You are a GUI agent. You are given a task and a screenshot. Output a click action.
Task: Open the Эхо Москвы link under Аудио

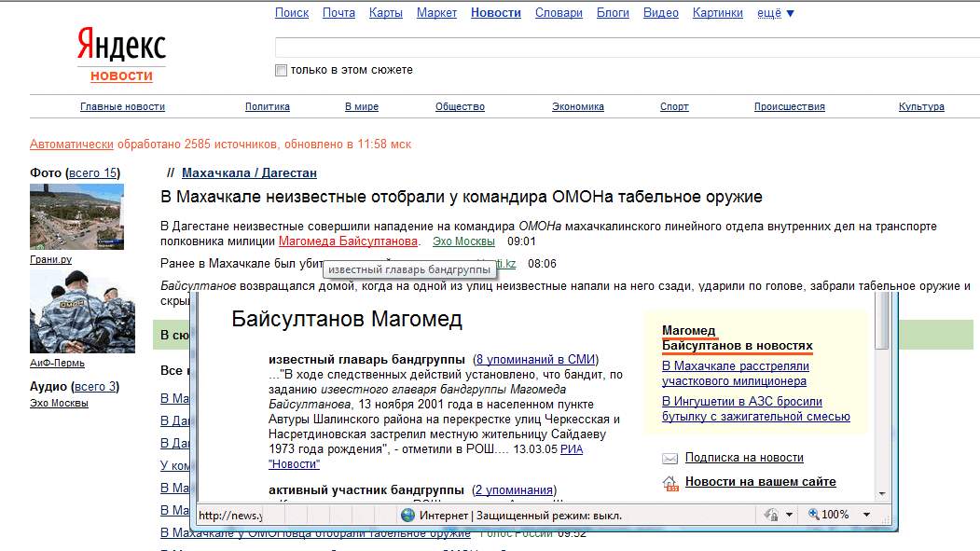click(x=59, y=403)
